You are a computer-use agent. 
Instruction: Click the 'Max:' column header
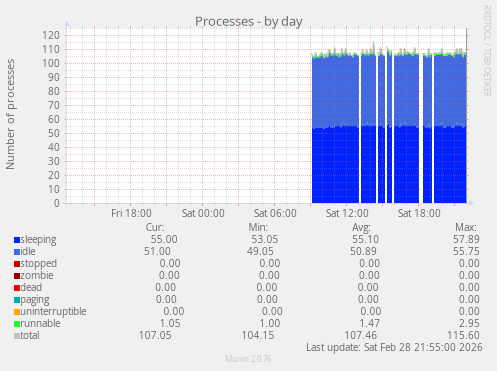[x=466, y=227]
